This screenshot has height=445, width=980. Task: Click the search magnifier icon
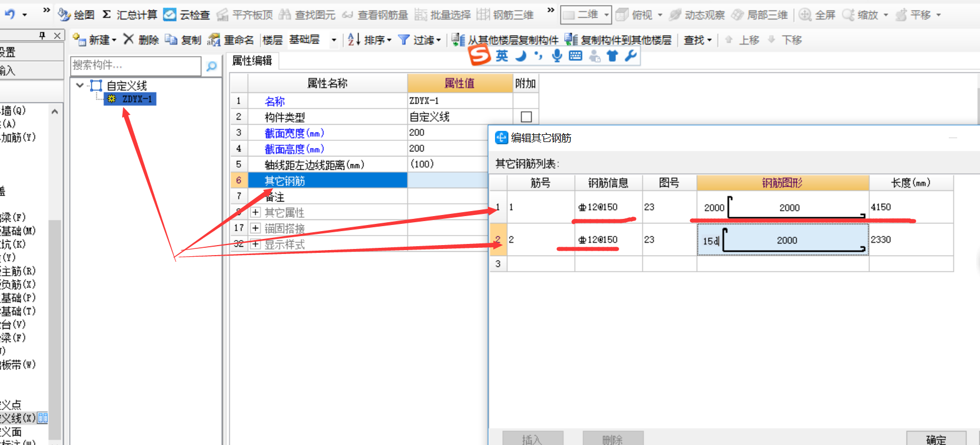pos(211,66)
